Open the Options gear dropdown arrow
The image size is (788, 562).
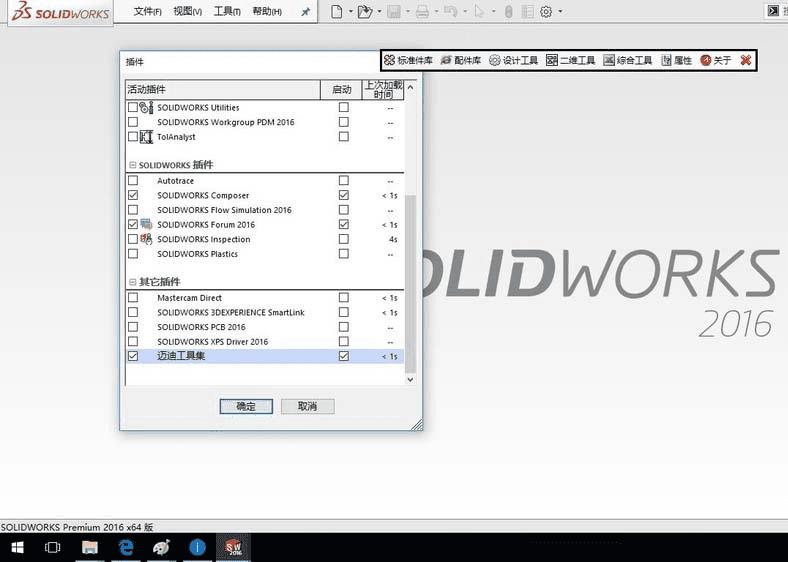coord(560,12)
